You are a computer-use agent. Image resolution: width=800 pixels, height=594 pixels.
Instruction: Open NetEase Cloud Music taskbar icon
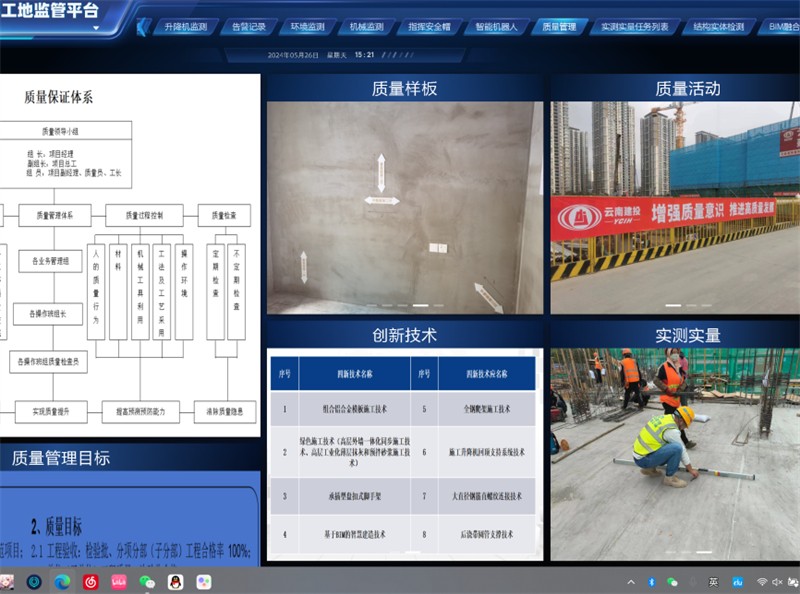point(91,581)
